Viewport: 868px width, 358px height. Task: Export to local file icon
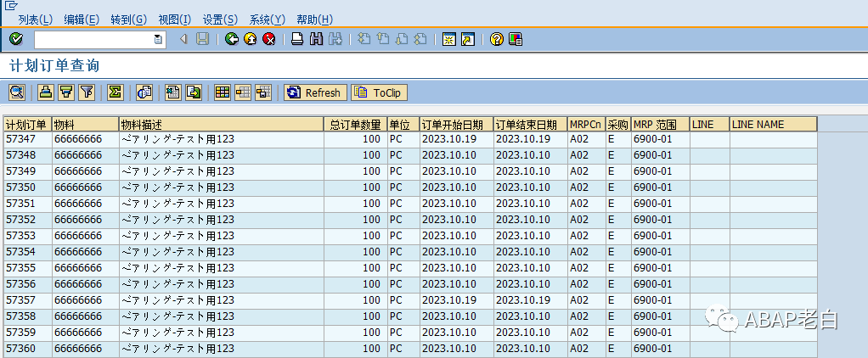[x=194, y=92]
